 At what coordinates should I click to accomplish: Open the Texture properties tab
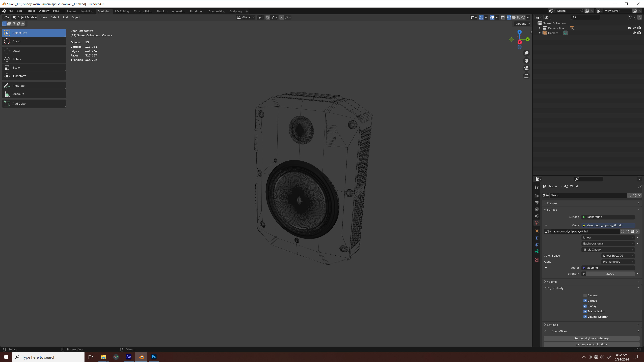point(536,260)
